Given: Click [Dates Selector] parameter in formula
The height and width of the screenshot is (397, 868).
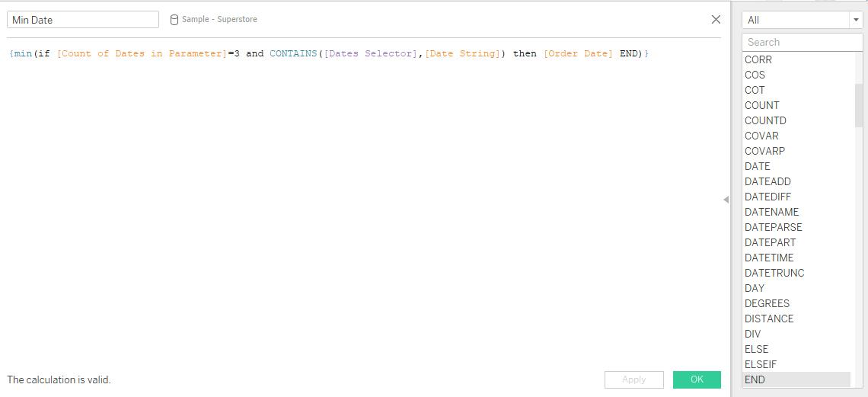Looking at the screenshot, I should tap(369, 54).
